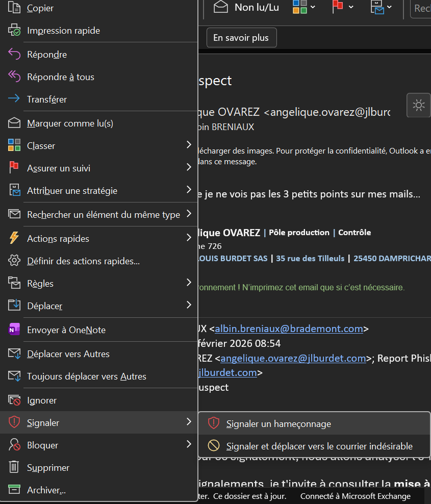This screenshot has height=504, width=431.
Task: Click the Bloquer person icon
Action: pos(14,445)
